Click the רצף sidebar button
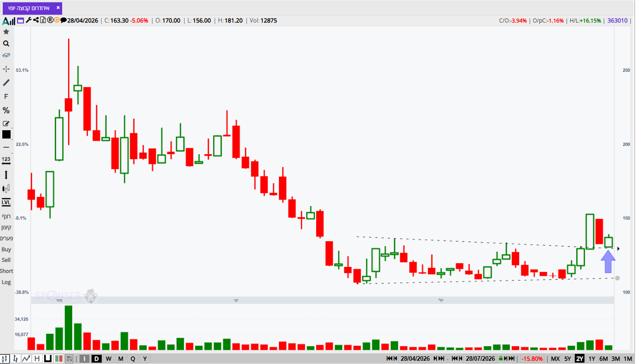 click(x=6, y=216)
